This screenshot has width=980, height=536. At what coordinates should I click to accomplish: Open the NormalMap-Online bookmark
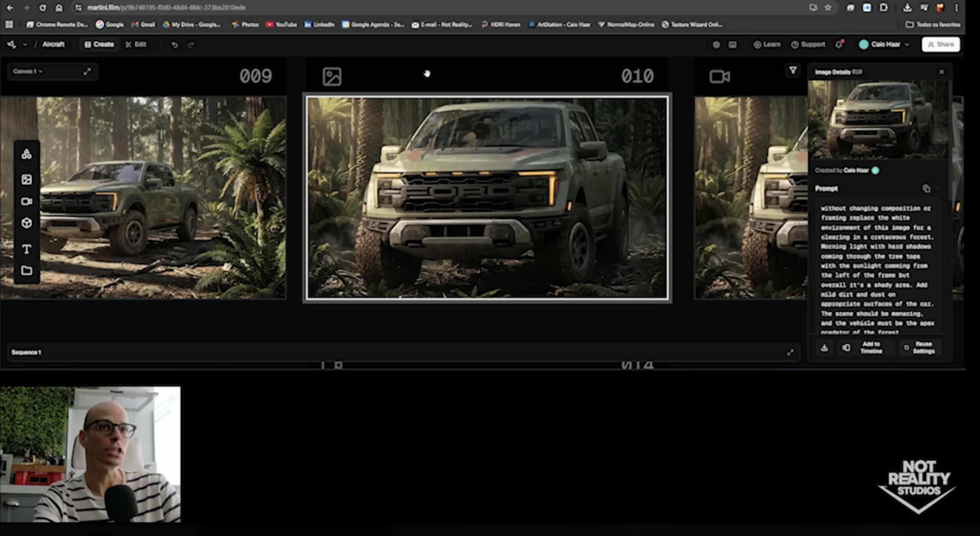tap(626, 24)
